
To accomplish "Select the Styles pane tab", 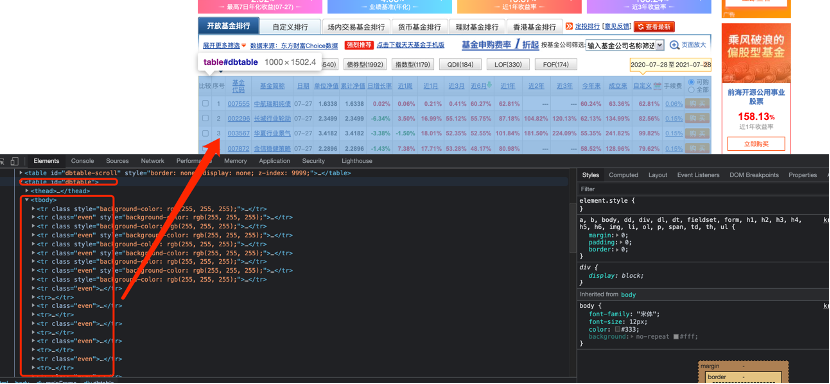I will coord(590,175).
